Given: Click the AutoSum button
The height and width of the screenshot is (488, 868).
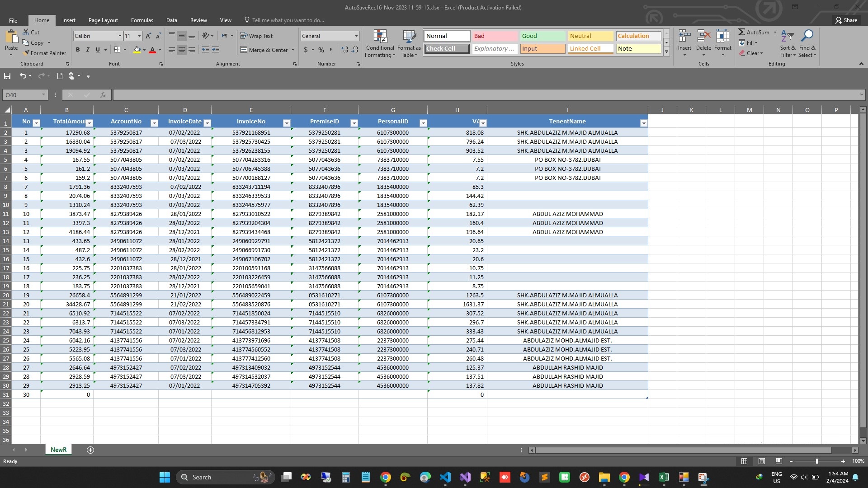Looking at the screenshot, I should coord(754,32).
